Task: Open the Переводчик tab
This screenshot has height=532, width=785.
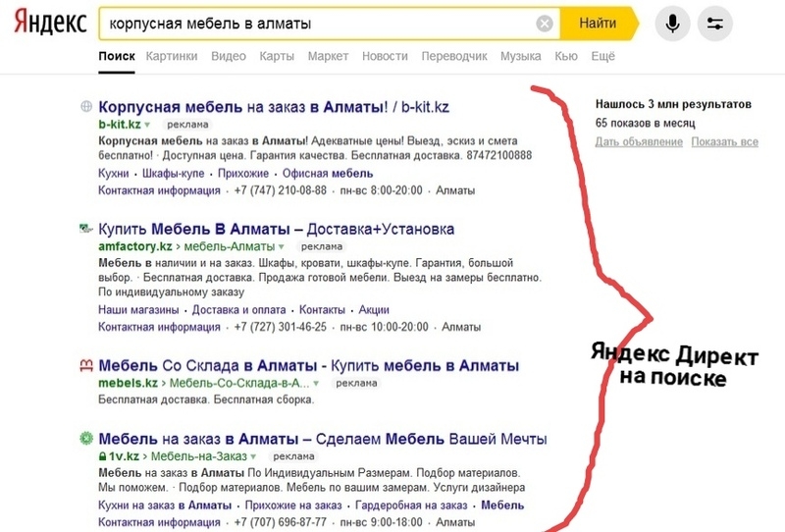Action: (454, 56)
